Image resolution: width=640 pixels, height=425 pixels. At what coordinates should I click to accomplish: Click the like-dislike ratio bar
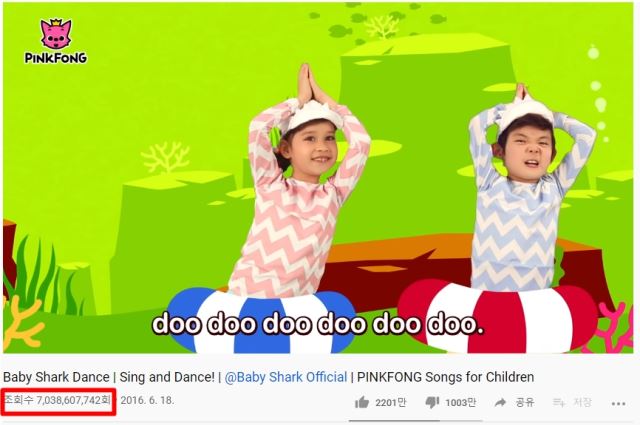coord(415,421)
